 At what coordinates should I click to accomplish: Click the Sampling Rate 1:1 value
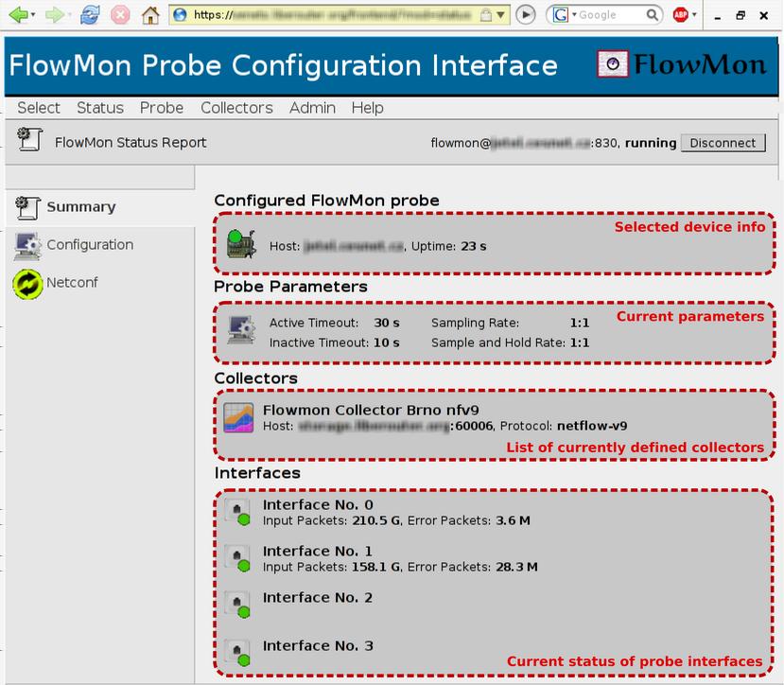pos(580,323)
